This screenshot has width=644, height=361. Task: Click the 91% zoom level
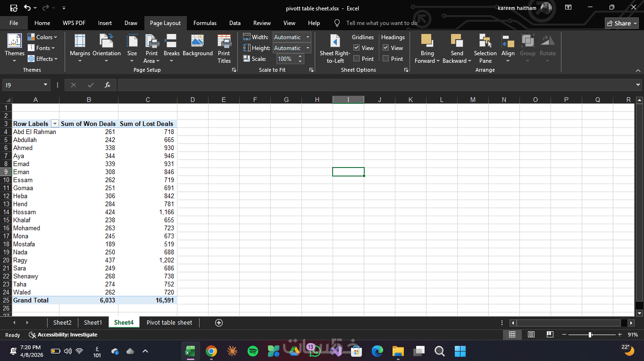pyautogui.click(x=633, y=335)
